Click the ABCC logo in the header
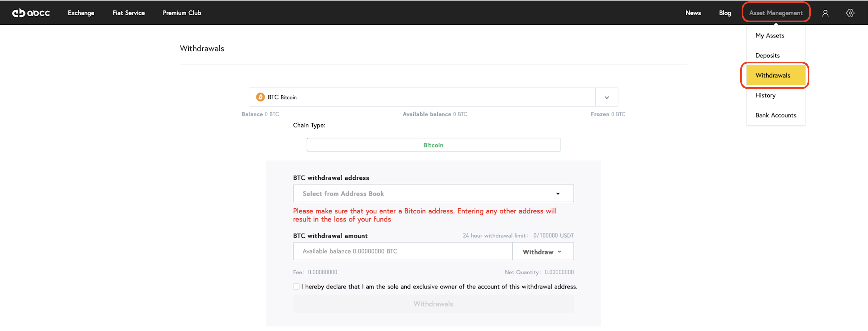868x331 pixels. [x=31, y=13]
